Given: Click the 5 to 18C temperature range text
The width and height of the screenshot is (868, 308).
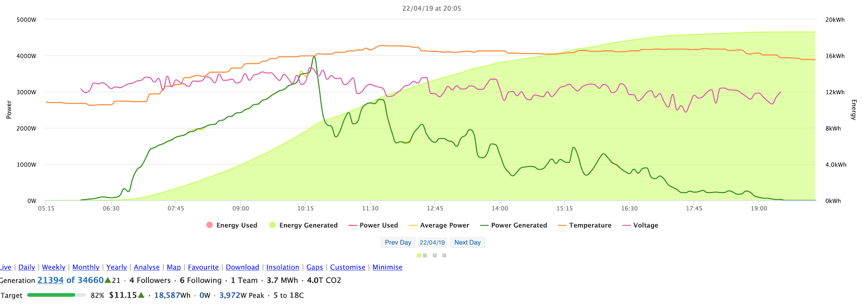Looking at the screenshot, I should (x=288, y=295).
